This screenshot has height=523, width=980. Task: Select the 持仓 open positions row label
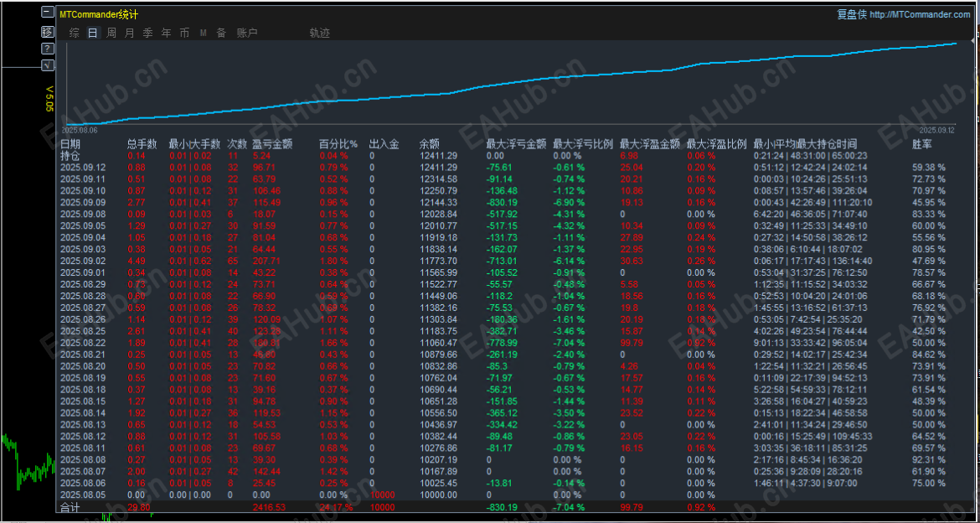70,156
